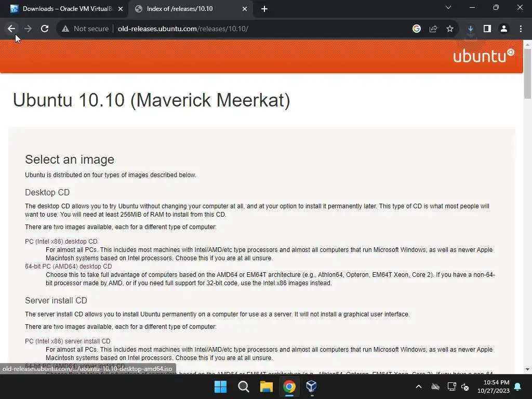Viewport: 532px width, 399px height.
Task: Switch to Downloads Oracle VM VirtualBox tab
Action: coord(64,9)
